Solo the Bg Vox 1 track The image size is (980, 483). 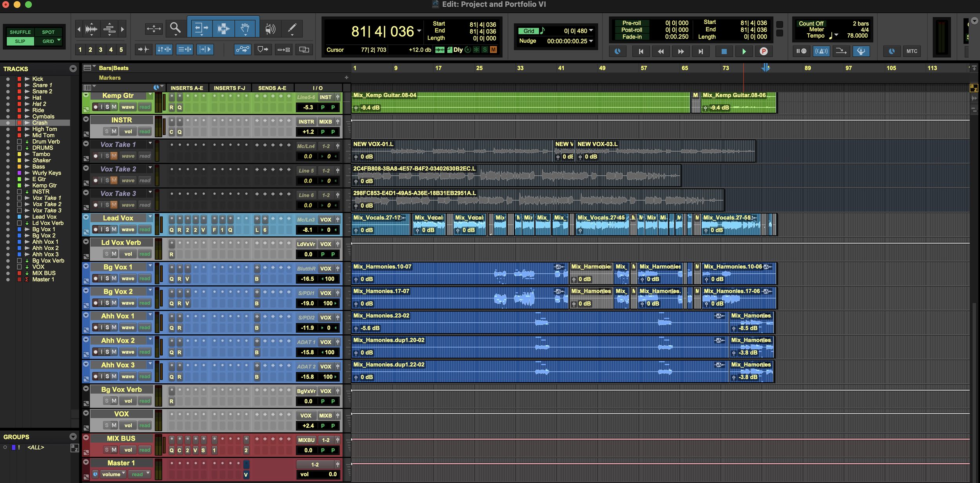tap(107, 279)
